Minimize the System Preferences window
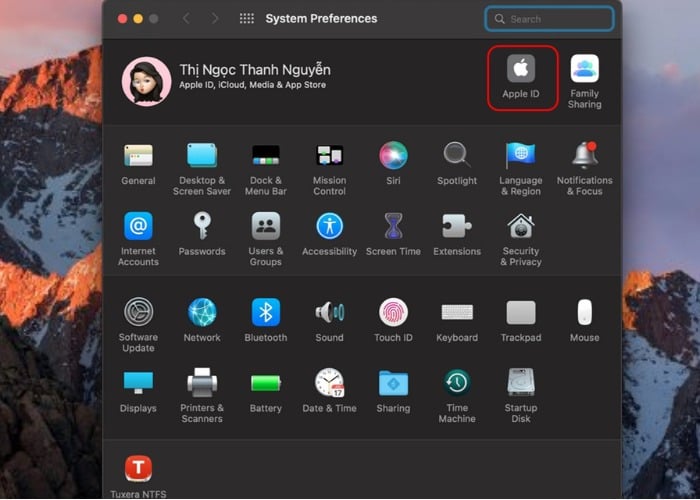Screen dimensions: 700x500 [x=138, y=18]
